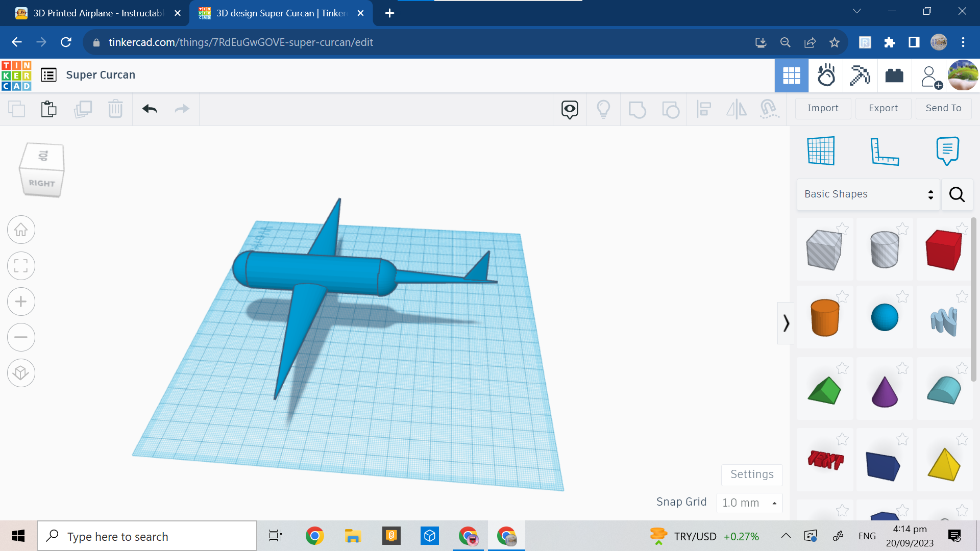Click the Zoom out button
The height and width of the screenshot is (551, 980).
[x=21, y=337]
